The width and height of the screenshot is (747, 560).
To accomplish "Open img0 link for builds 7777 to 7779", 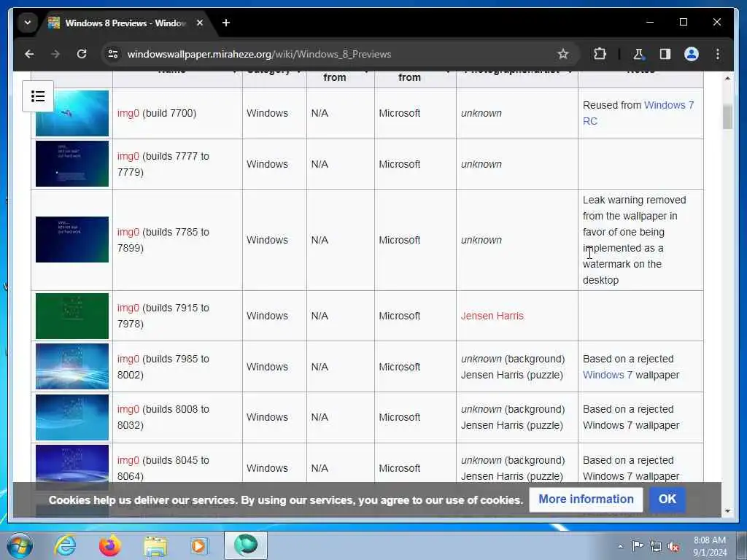I will point(128,156).
